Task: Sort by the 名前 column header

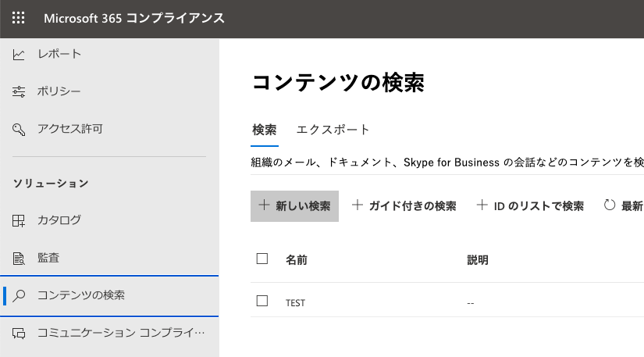Action: tap(297, 259)
